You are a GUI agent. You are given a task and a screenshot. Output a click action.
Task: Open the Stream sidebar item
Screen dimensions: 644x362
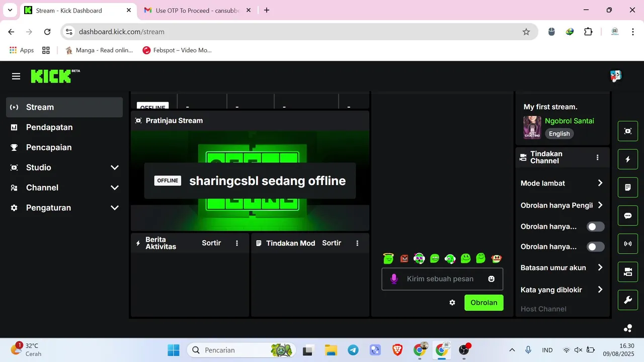64,107
